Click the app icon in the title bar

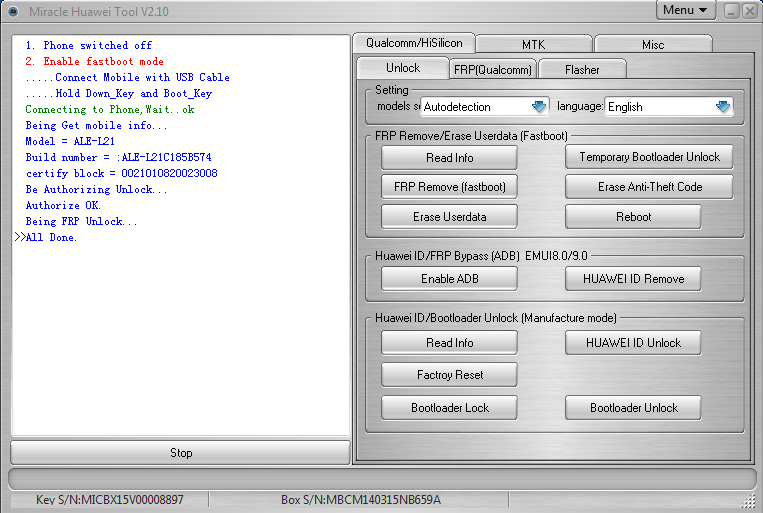pyautogui.click(x=13, y=11)
